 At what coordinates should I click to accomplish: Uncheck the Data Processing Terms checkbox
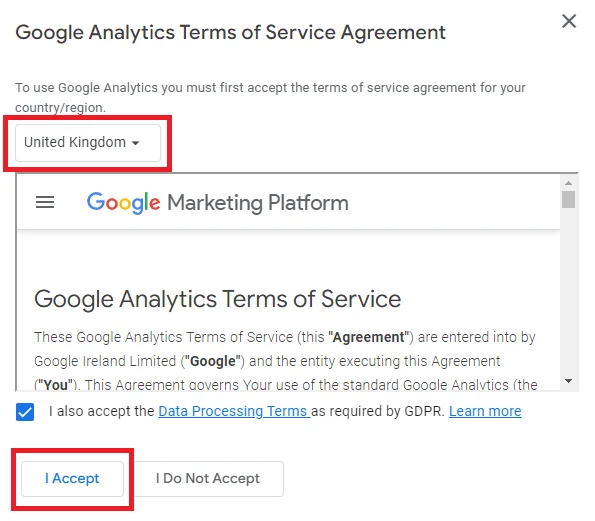[25, 412]
